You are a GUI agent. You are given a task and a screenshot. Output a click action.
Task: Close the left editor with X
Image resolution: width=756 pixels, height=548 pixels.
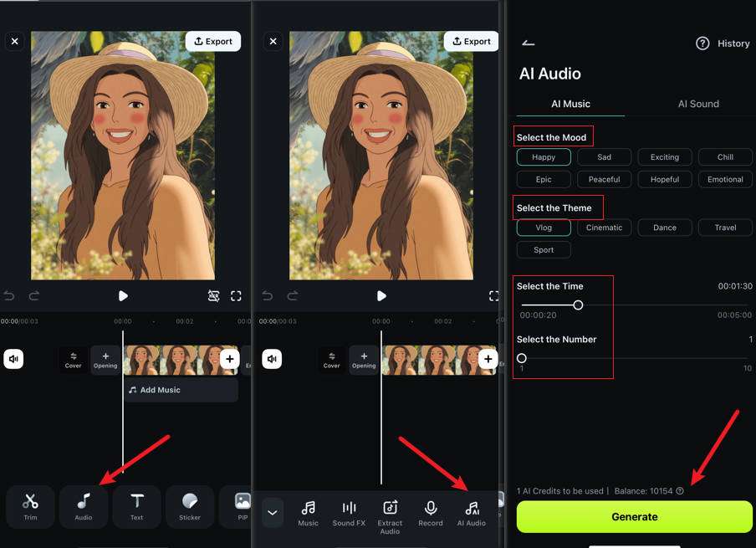(x=15, y=41)
